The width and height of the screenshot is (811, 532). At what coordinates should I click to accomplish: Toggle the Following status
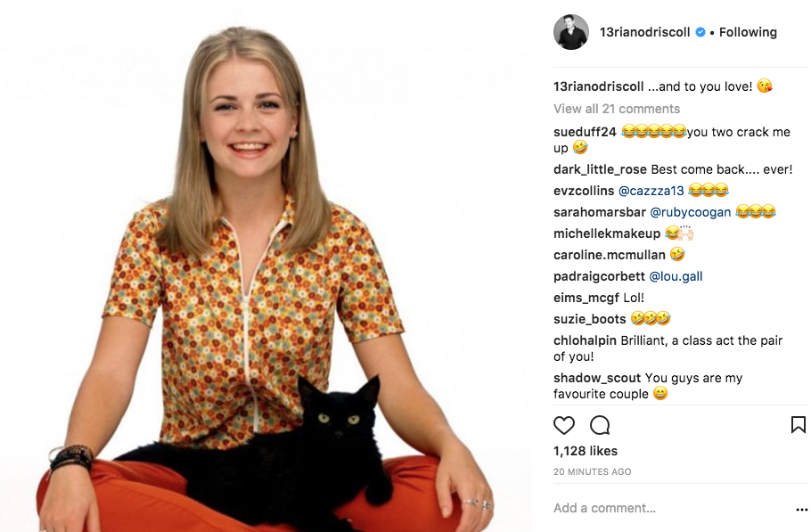pyautogui.click(x=748, y=32)
